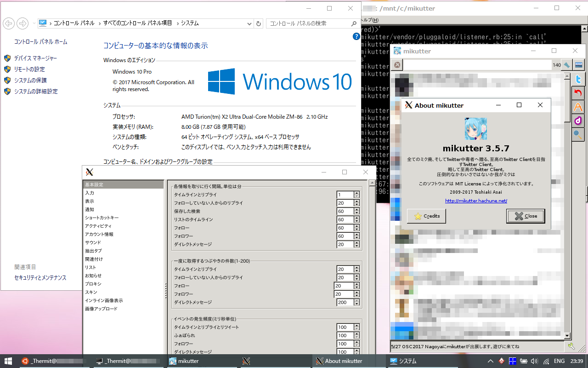Open the volume control in system tray

[x=534, y=361]
